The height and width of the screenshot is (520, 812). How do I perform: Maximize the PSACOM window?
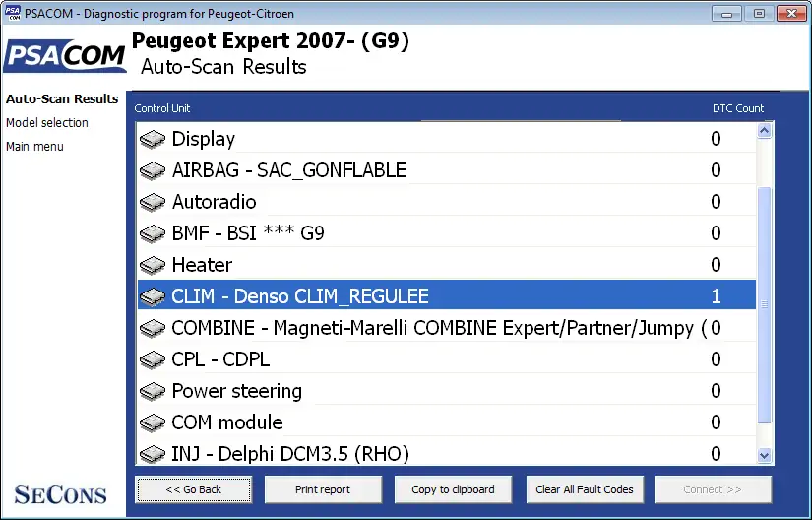click(759, 14)
